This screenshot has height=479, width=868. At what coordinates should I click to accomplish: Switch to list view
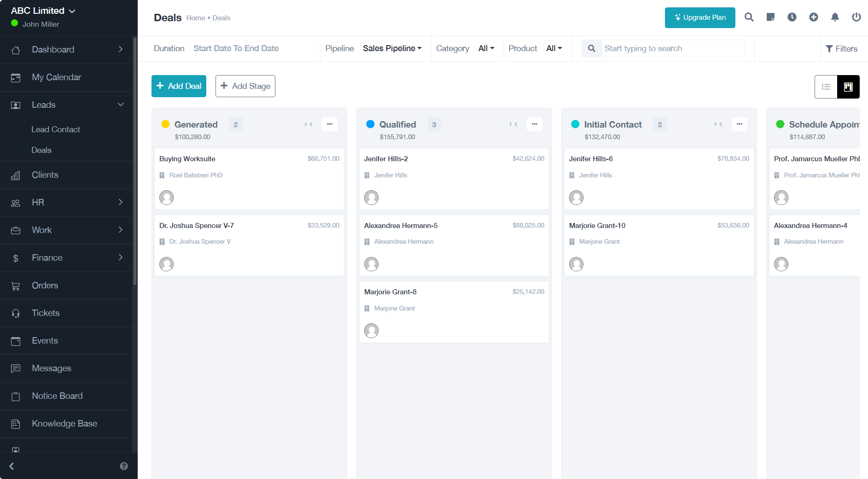coord(826,87)
